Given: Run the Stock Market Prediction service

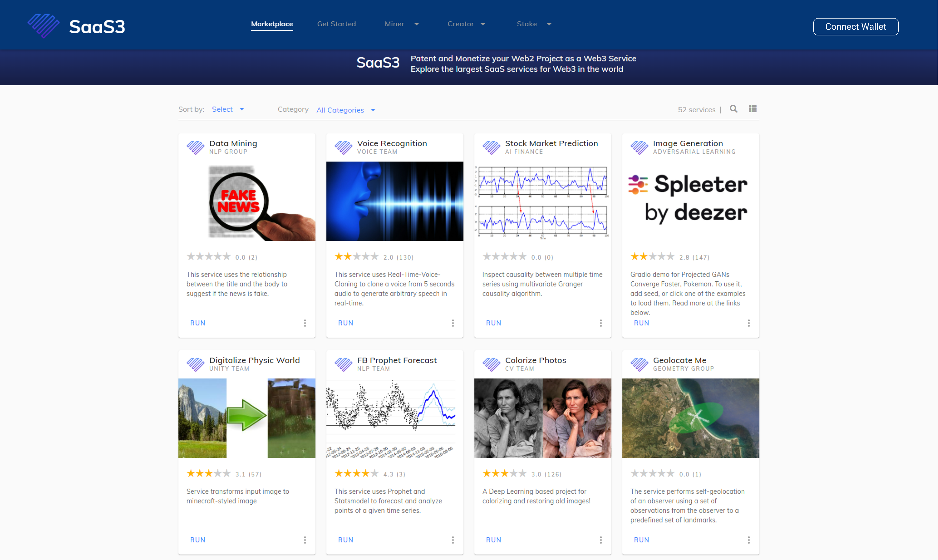Looking at the screenshot, I should tap(494, 323).
